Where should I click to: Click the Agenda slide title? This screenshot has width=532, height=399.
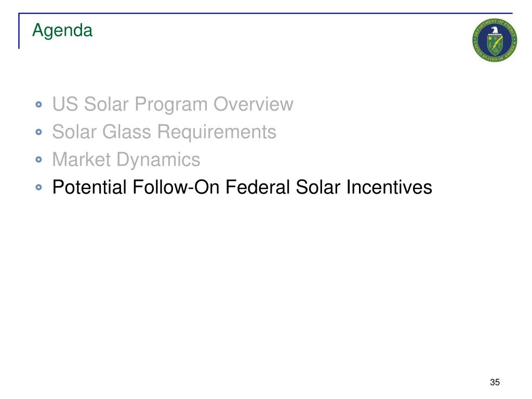(x=62, y=31)
